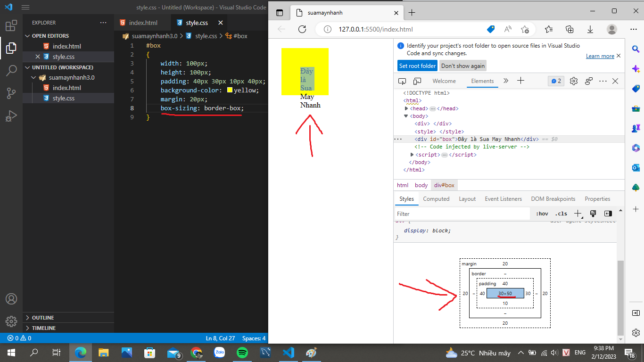Expand the script element in DOM tree
644x362 pixels.
point(413,155)
